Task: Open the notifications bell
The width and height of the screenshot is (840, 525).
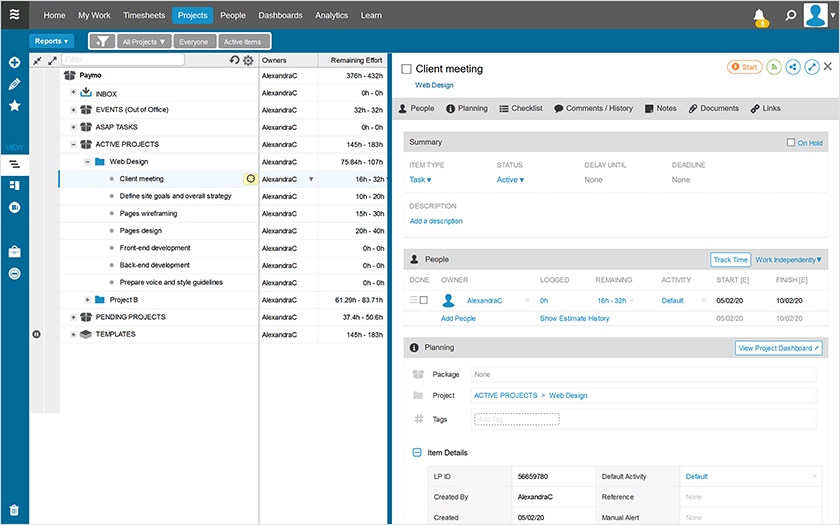Action: (x=760, y=16)
